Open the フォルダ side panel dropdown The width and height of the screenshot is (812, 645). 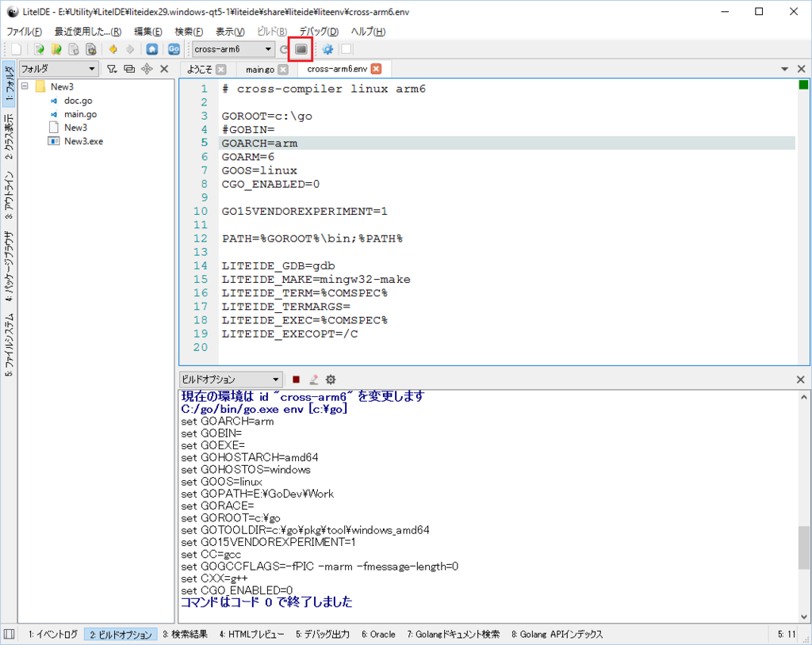(x=59, y=68)
